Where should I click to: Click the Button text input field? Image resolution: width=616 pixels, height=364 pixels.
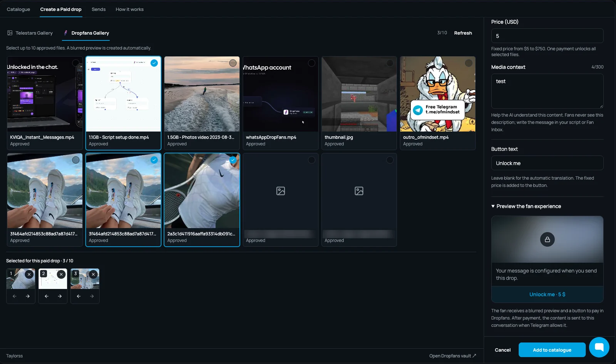point(547,163)
